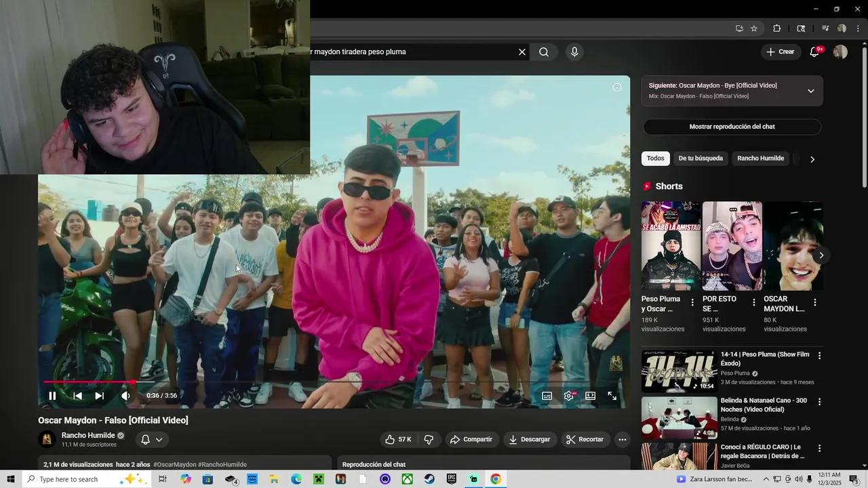Toggle subtitles in the video player
This screenshot has width=868, height=488.
547,396
